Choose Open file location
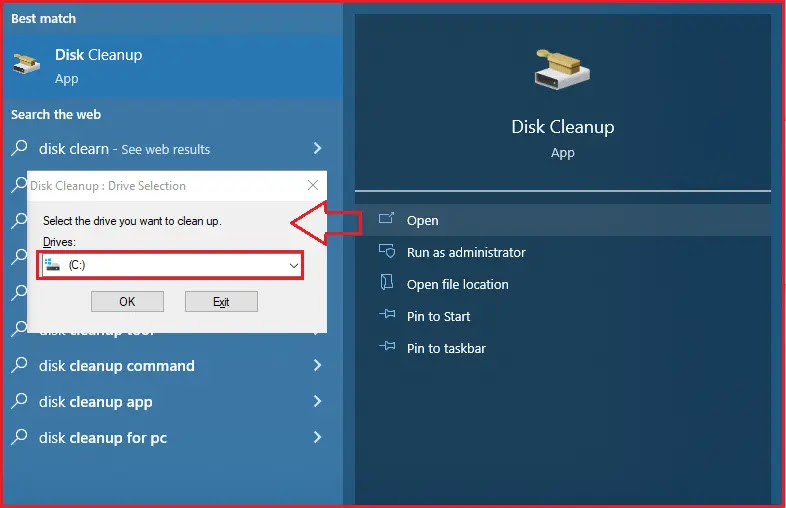Screen dimensions: 786x508 click(562, 284)
